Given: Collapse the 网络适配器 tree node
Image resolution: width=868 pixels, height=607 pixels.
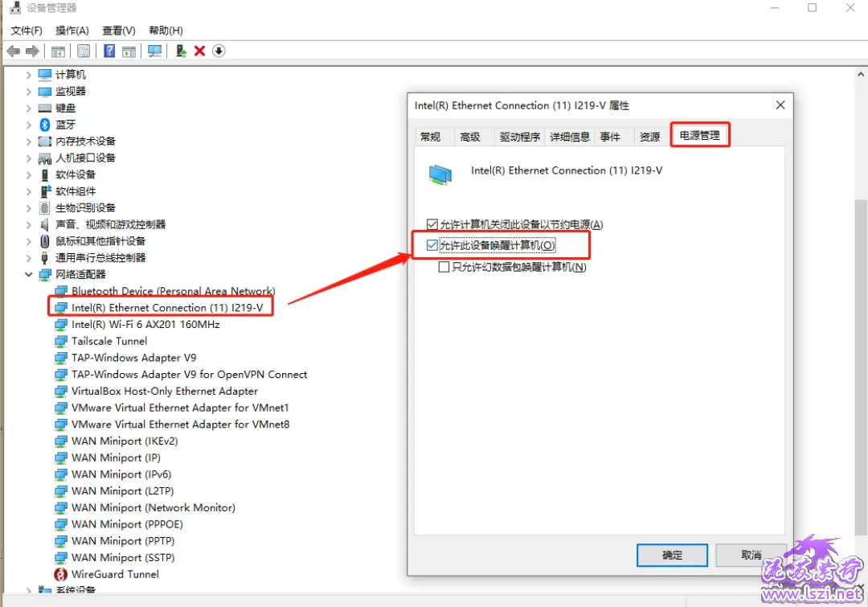Looking at the screenshot, I should pos(29,274).
